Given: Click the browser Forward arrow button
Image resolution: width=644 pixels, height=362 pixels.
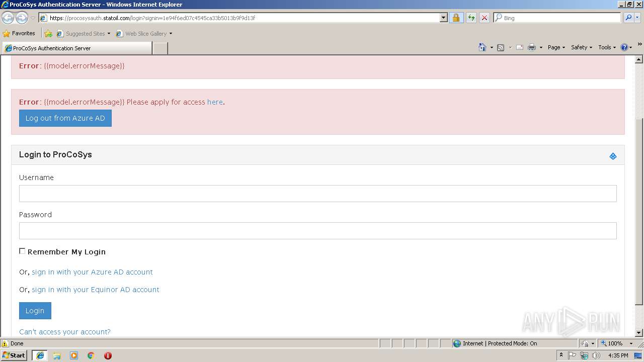Looking at the screenshot, I should [x=22, y=18].
